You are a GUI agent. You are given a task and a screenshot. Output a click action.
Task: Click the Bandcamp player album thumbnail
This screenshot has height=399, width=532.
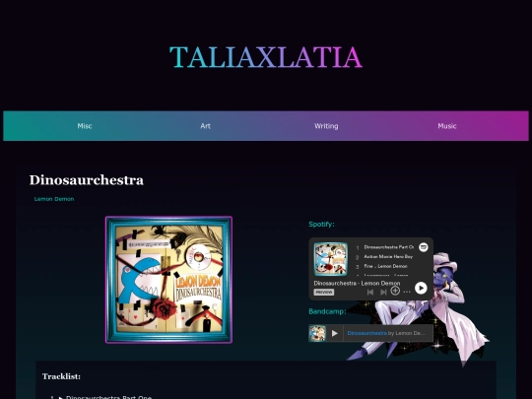[x=317, y=333]
